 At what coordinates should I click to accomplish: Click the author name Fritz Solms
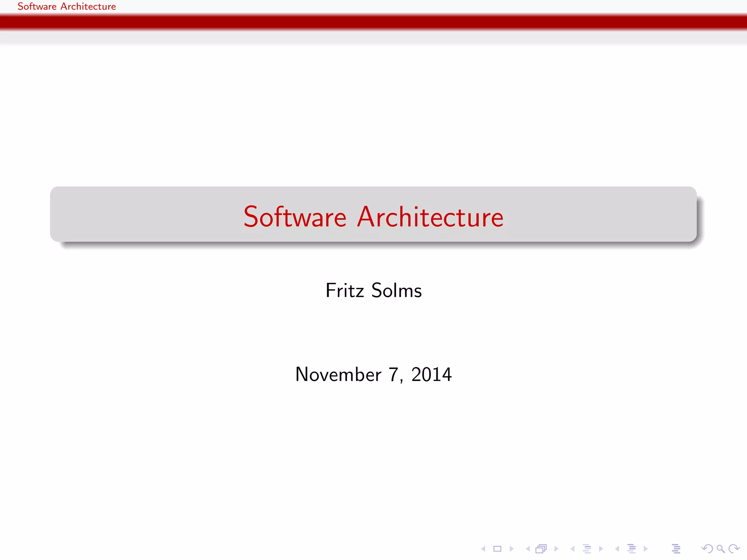[373, 291]
